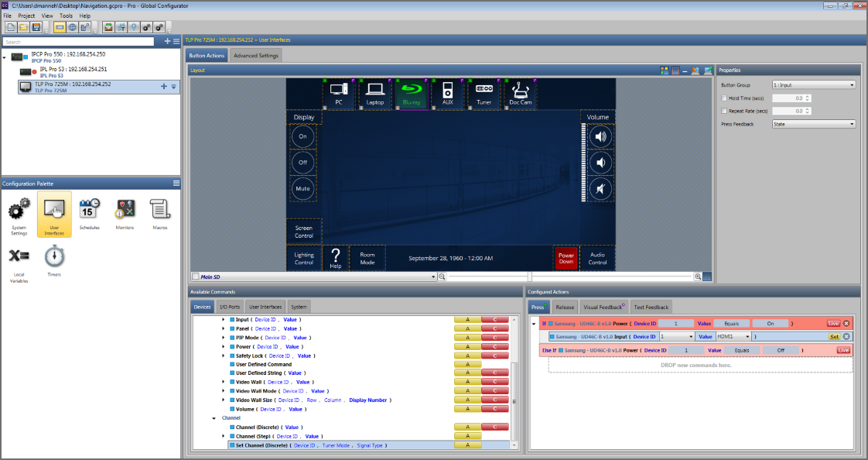Click the Laptop source button in layout

pyautogui.click(x=374, y=94)
